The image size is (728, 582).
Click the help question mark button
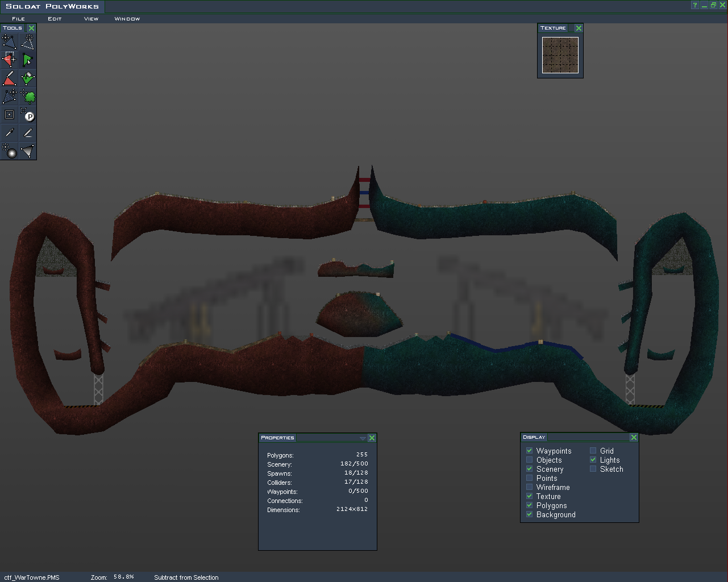[x=694, y=5]
